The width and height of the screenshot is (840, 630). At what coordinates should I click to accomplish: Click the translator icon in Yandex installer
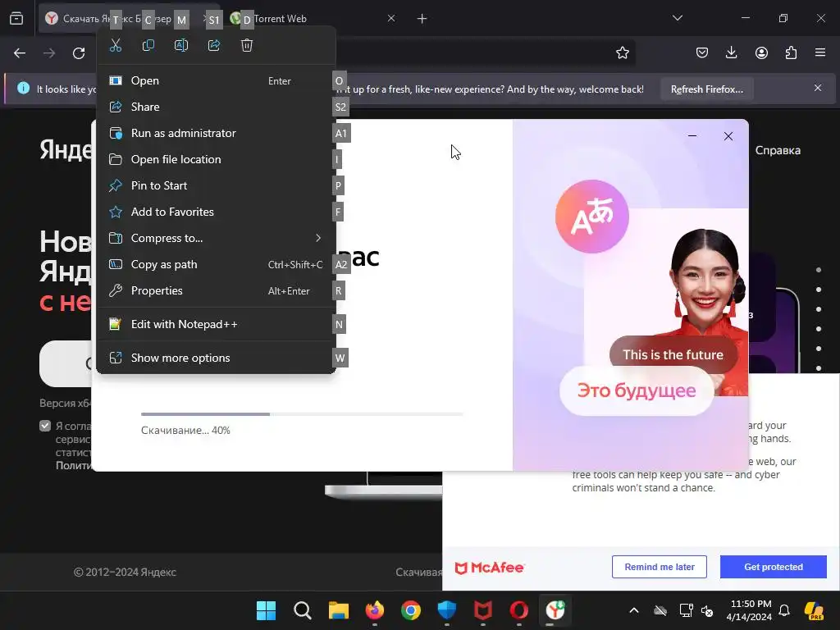coord(592,217)
